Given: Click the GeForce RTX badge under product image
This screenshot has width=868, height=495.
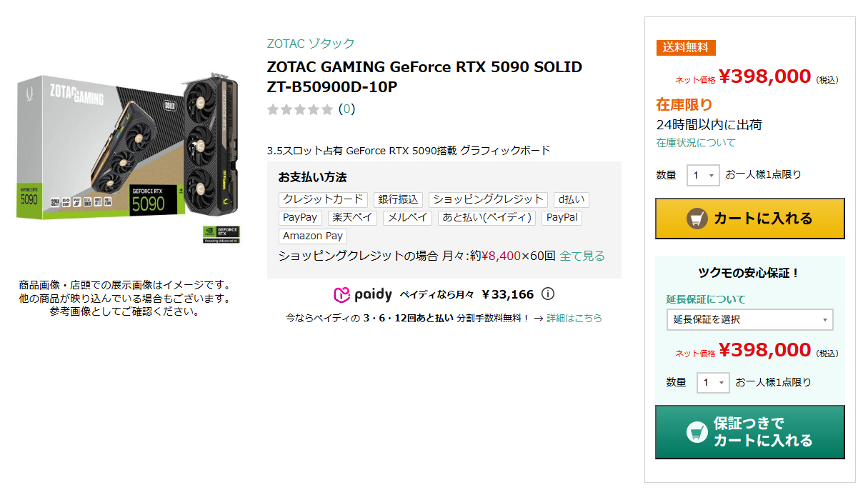Looking at the screenshot, I should [x=221, y=235].
